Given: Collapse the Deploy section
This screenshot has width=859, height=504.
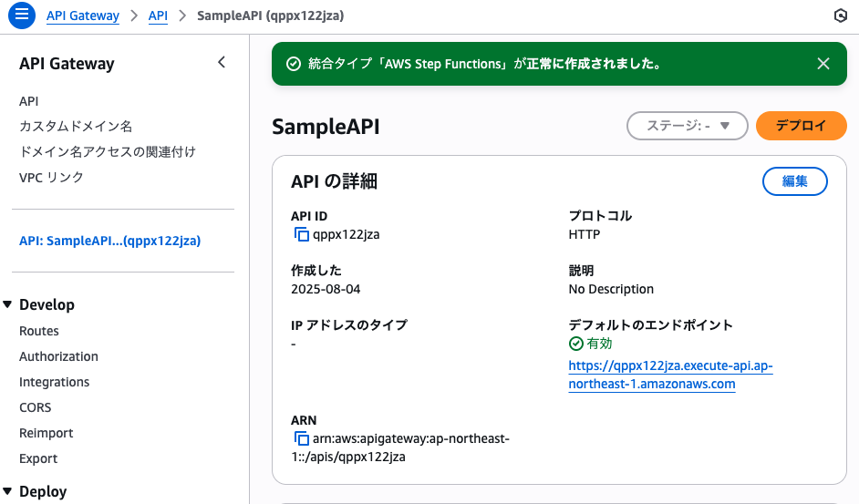Looking at the screenshot, I should pos(7,491).
